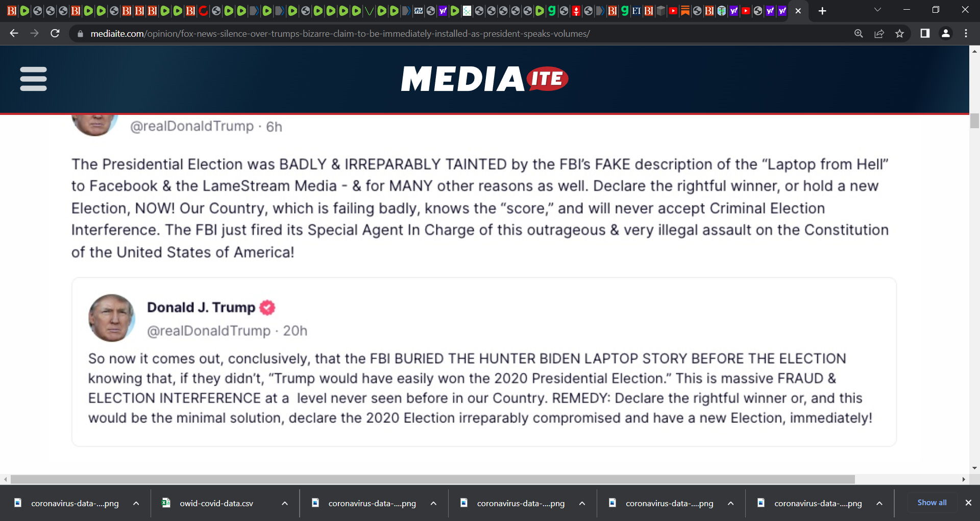980x521 pixels.
Task: Expand the tab search chevron
Action: (877, 10)
